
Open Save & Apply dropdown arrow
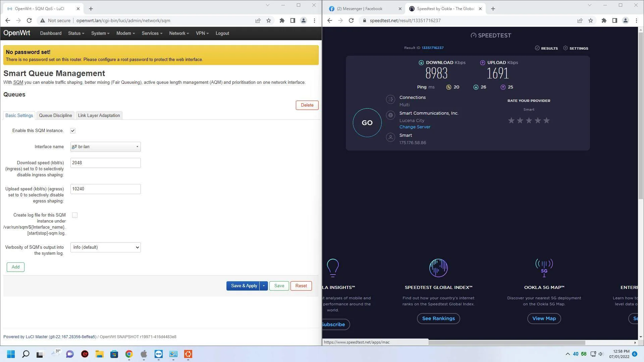(x=264, y=286)
